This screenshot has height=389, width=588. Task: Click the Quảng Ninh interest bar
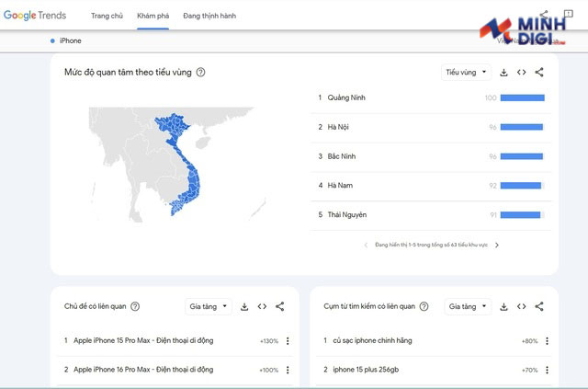click(523, 98)
